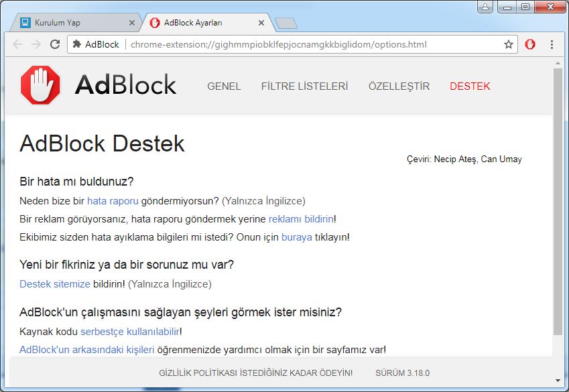Visit the Destek sitemize link
The height and width of the screenshot is (392, 569).
[x=55, y=284]
